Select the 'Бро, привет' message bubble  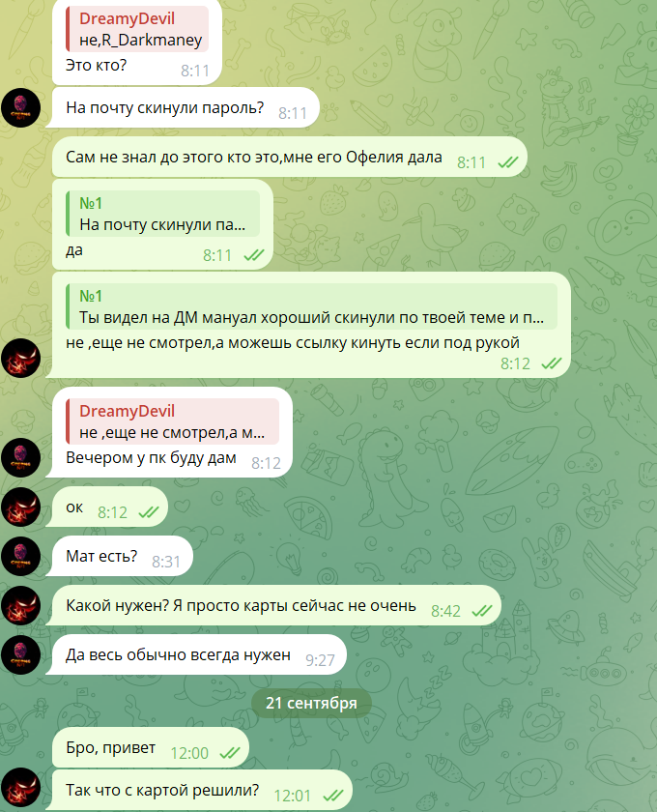[x=150, y=748]
